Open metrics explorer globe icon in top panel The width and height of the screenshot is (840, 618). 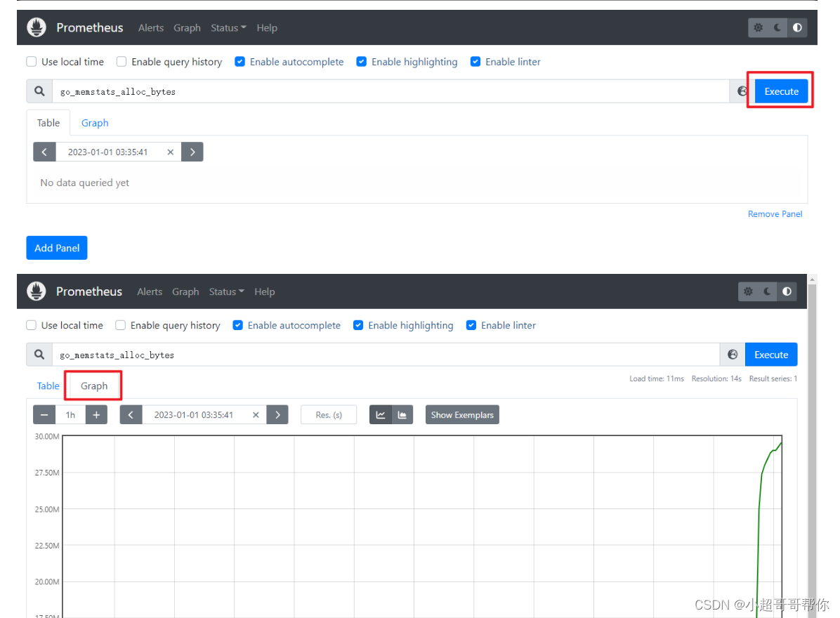(x=742, y=91)
